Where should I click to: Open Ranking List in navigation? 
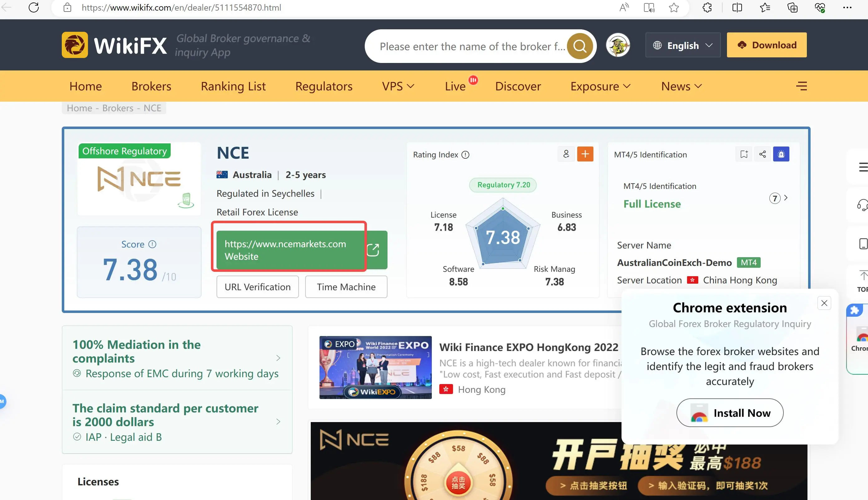click(x=233, y=86)
